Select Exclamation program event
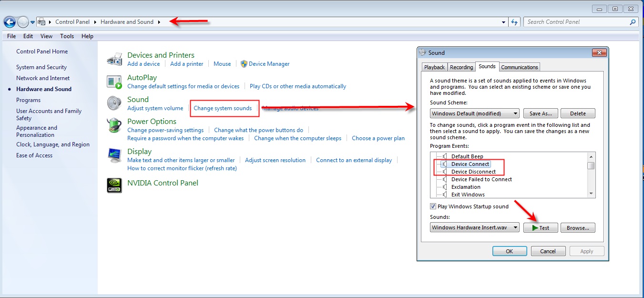The width and height of the screenshot is (644, 298). (466, 187)
